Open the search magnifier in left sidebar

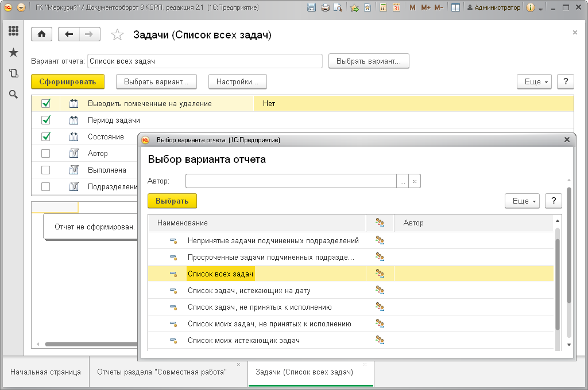[14, 95]
